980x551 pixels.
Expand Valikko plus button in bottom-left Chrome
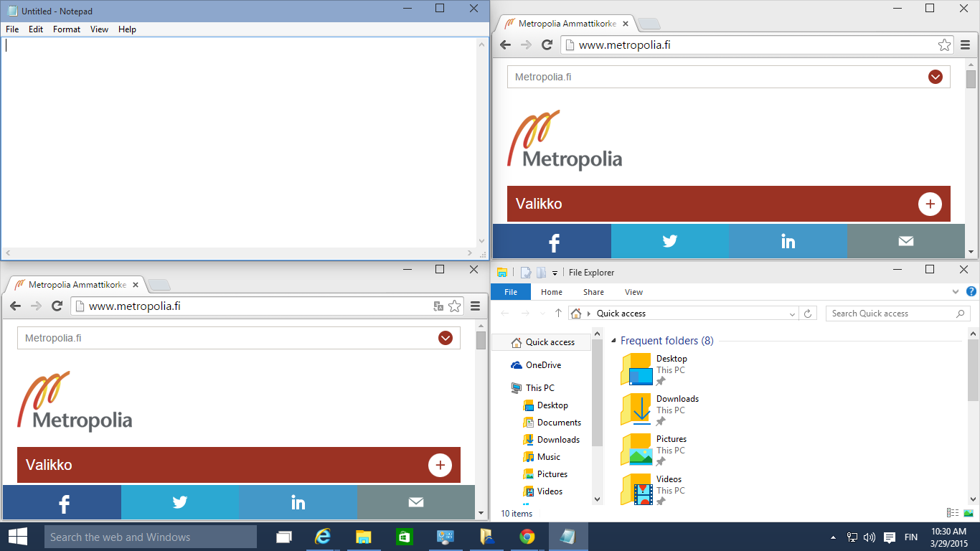click(x=440, y=465)
